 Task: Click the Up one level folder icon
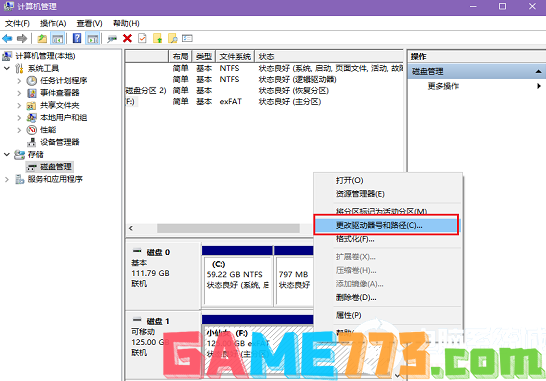(x=42, y=38)
